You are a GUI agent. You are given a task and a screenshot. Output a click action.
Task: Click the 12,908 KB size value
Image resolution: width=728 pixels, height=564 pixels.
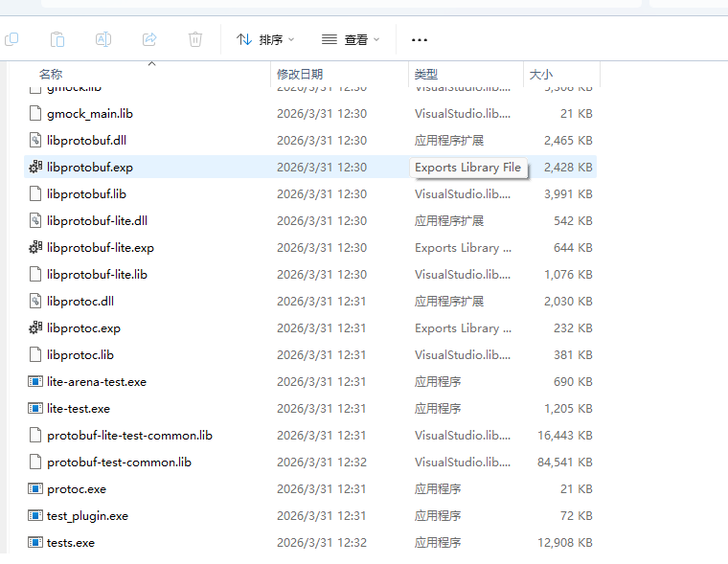point(565,543)
